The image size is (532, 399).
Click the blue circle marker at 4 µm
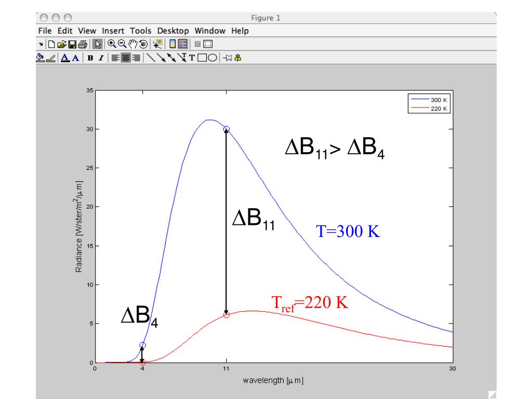[x=142, y=345]
